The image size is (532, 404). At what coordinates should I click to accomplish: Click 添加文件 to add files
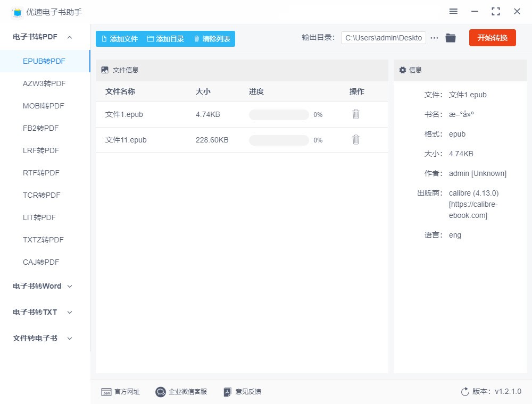coord(119,39)
